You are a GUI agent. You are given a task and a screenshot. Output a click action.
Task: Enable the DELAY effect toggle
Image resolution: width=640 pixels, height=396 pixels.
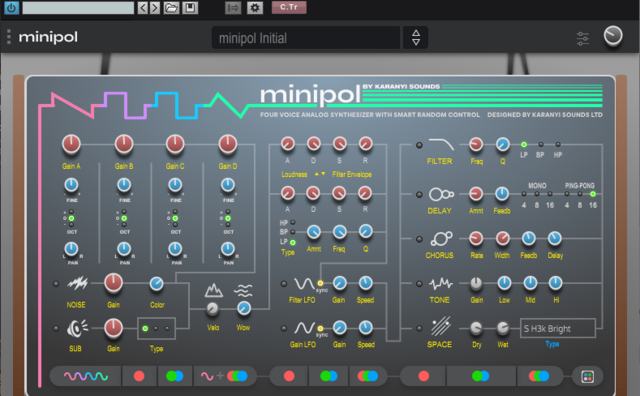click(x=419, y=194)
